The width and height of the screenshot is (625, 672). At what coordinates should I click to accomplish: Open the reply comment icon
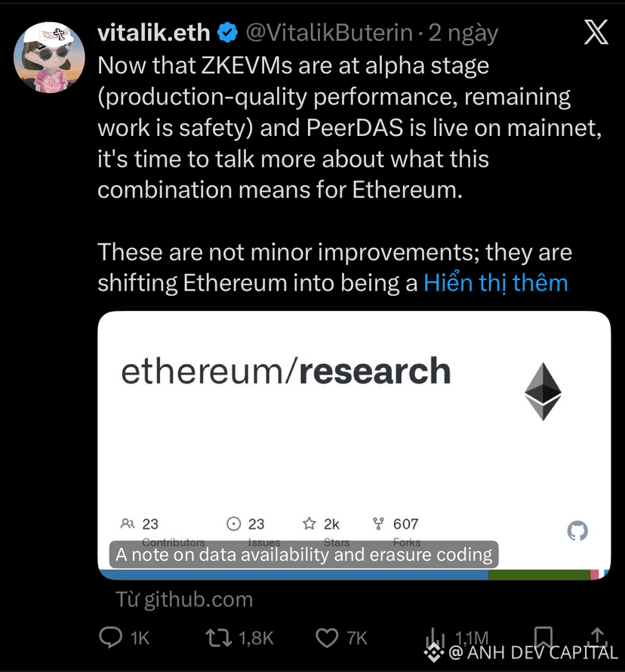coord(110,637)
